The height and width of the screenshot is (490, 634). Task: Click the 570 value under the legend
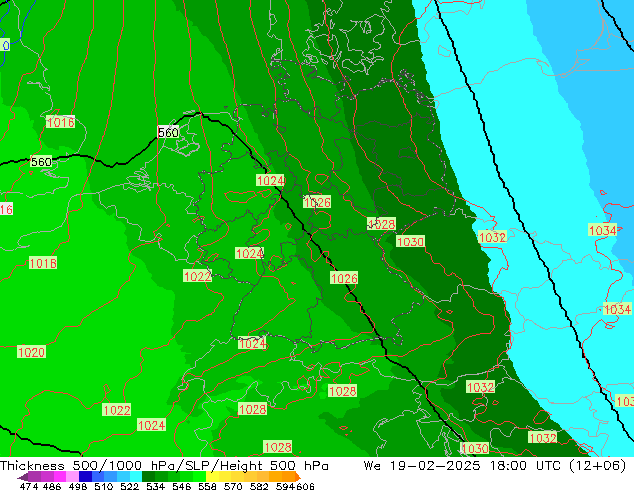click(233, 486)
